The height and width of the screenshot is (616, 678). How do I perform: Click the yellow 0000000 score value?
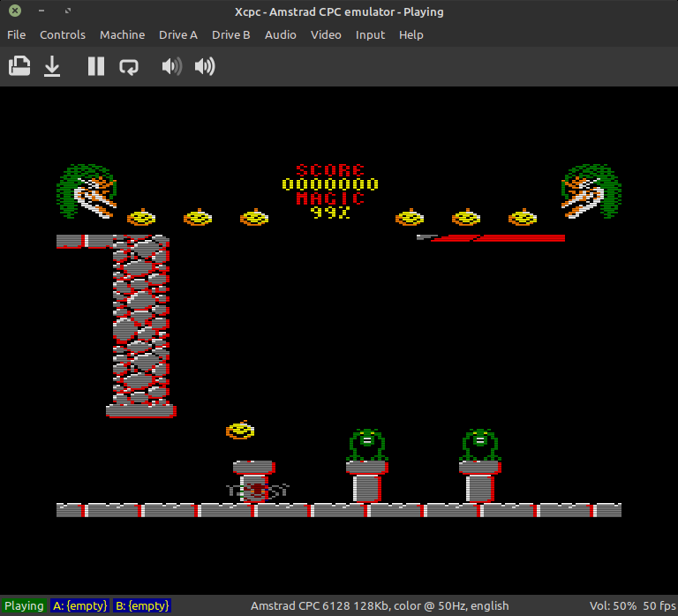click(x=330, y=184)
